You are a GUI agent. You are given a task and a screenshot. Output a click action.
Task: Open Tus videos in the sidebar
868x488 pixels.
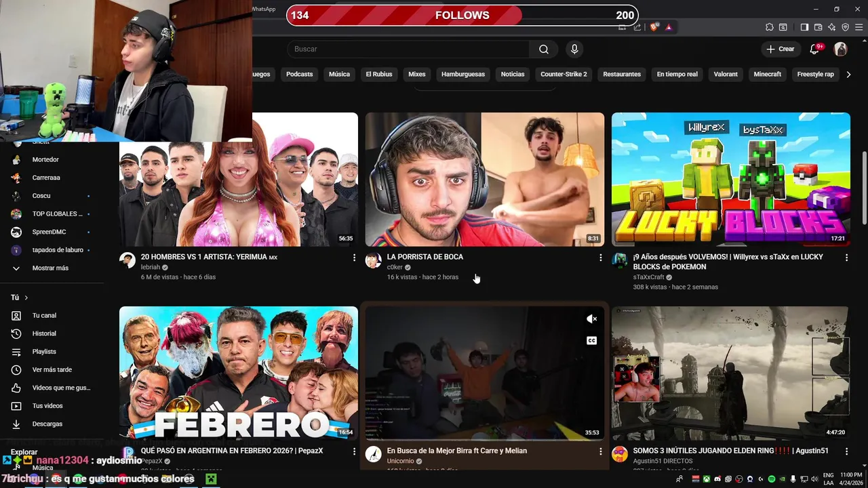[x=47, y=406]
